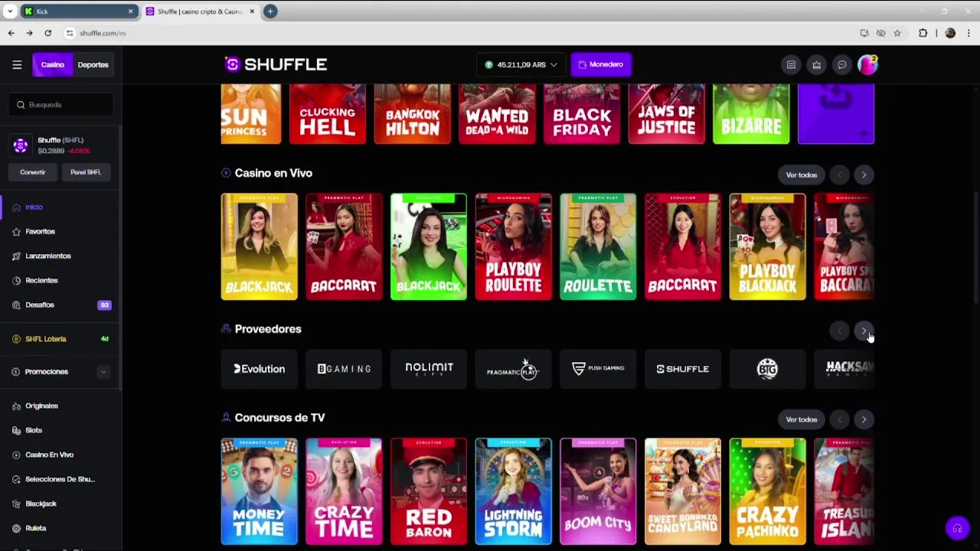Bookmark this page with star icon
Viewport: 980px width, 551px height.
[x=897, y=33]
